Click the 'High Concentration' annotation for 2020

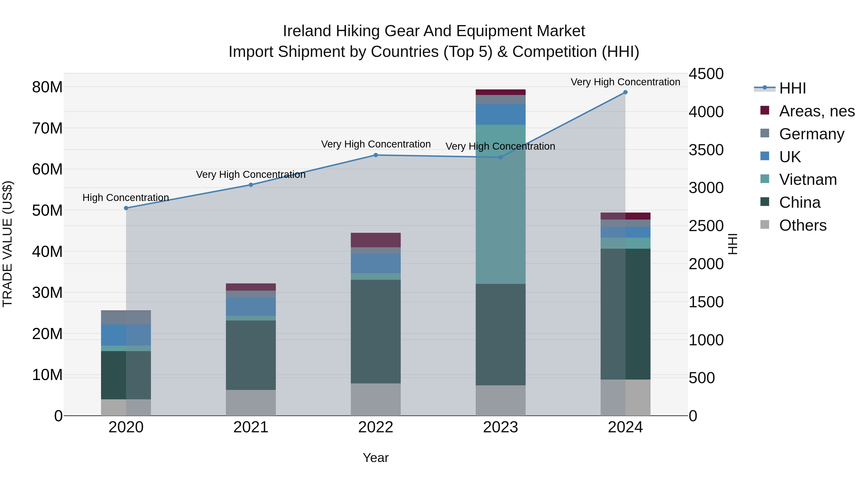tap(126, 198)
